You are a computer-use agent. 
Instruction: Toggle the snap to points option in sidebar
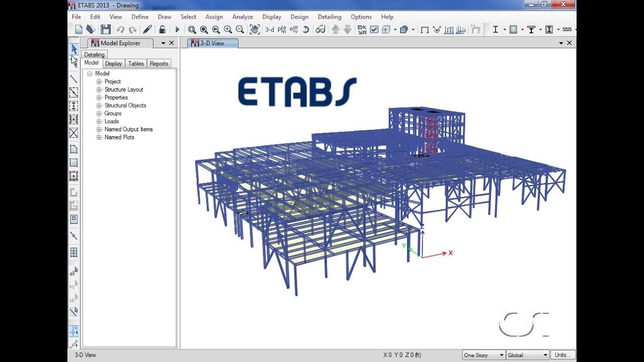[73, 331]
